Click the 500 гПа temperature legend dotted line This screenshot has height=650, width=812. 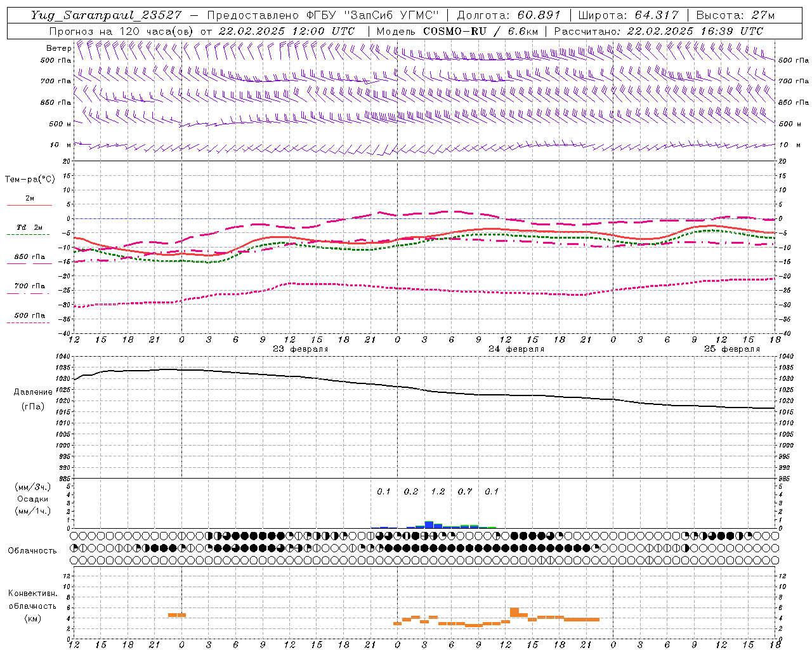coord(28,322)
